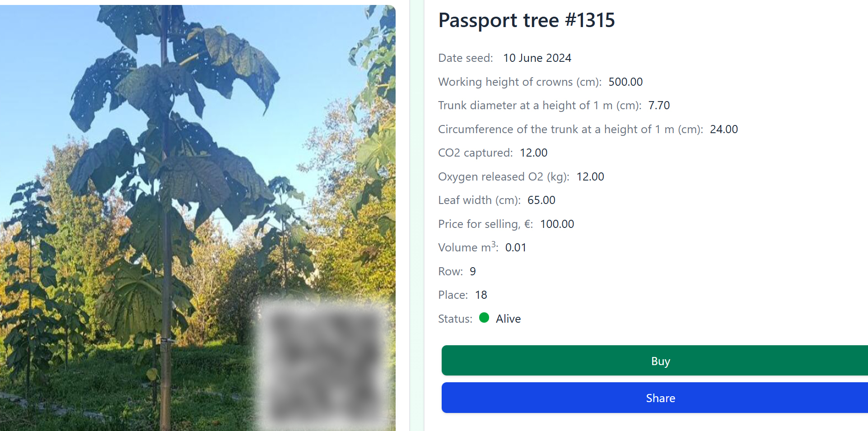This screenshot has width=868, height=431.
Task: Click the volume value 0.01
Action: click(515, 248)
